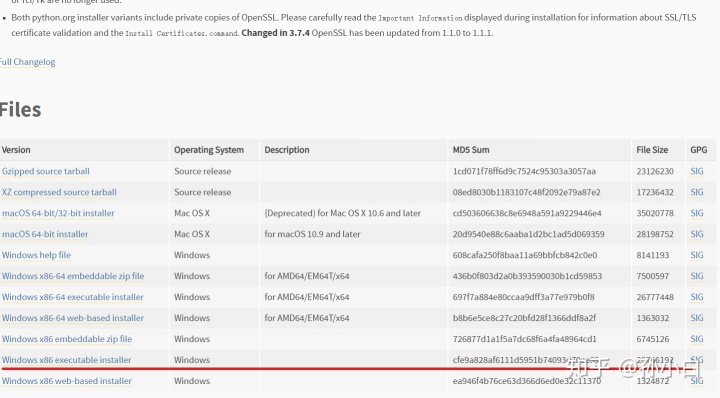Viewport: 720px width, 398px height.
Task: Download Windows x86 web-based installer
Action: click(x=67, y=381)
